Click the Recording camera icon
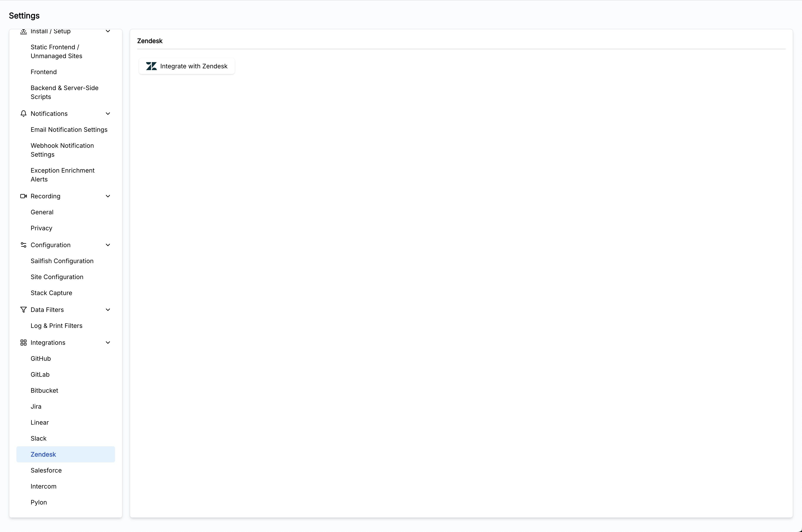Image resolution: width=802 pixels, height=532 pixels. point(24,196)
